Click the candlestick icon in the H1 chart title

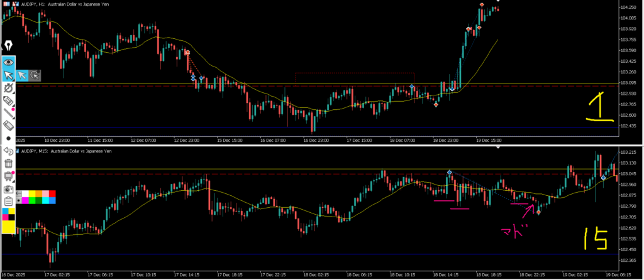(15, 4)
